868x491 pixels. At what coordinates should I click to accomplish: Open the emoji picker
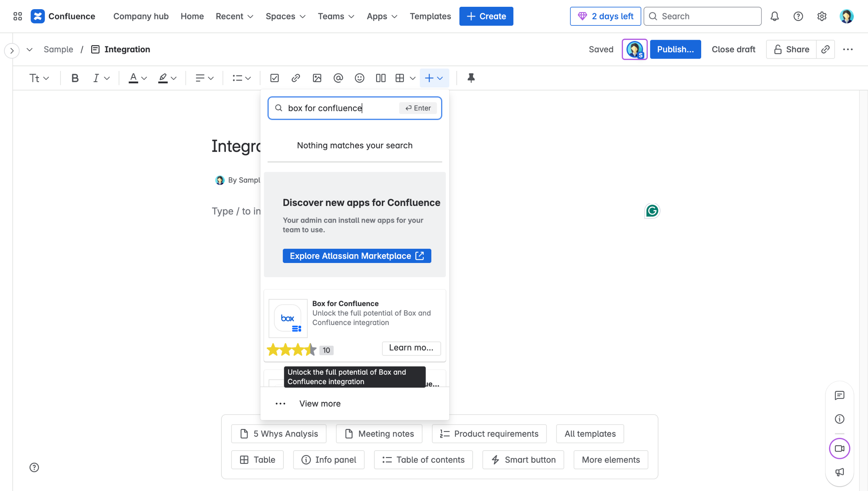[x=359, y=78]
